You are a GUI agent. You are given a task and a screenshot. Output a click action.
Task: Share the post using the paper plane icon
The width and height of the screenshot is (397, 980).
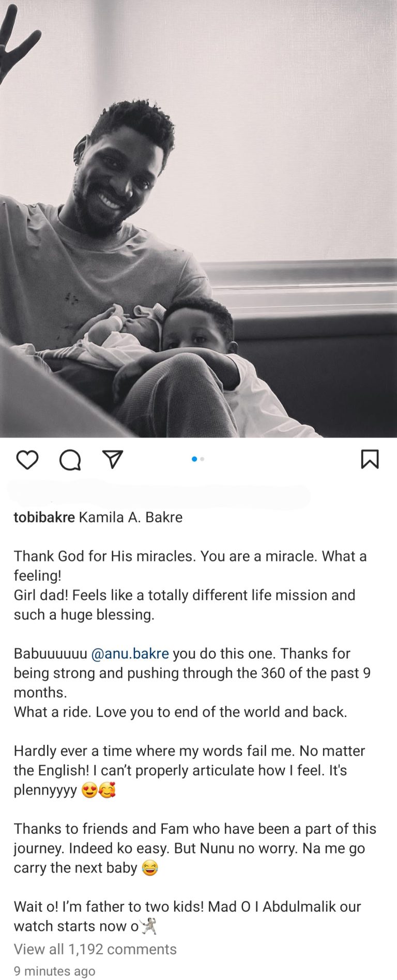(x=112, y=459)
